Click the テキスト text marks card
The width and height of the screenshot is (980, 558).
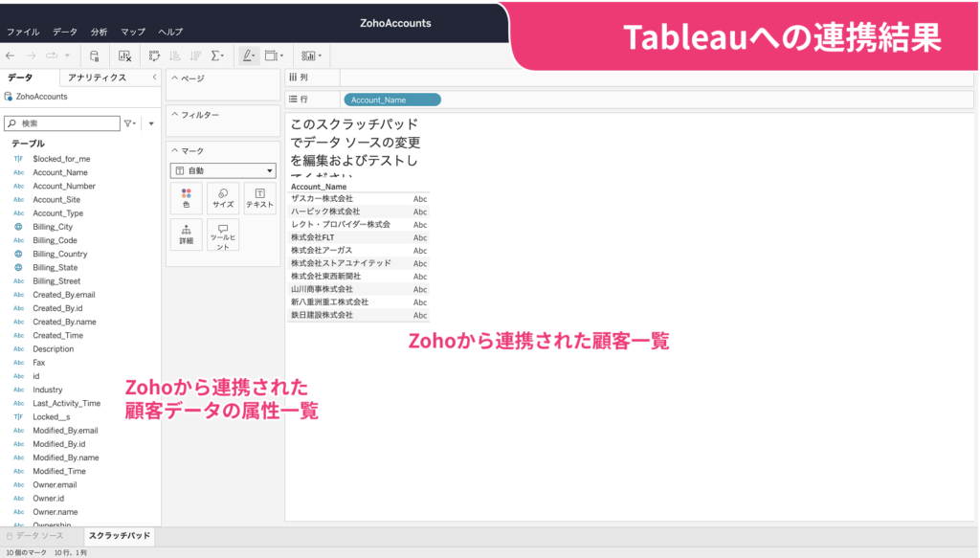coord(259,198)
